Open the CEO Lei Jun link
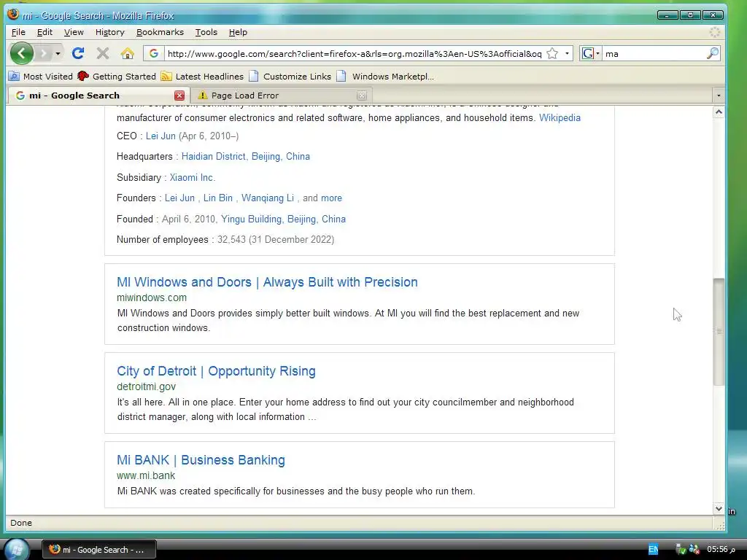Viewport: 747px width, 560px height. (x=160, y=136)
